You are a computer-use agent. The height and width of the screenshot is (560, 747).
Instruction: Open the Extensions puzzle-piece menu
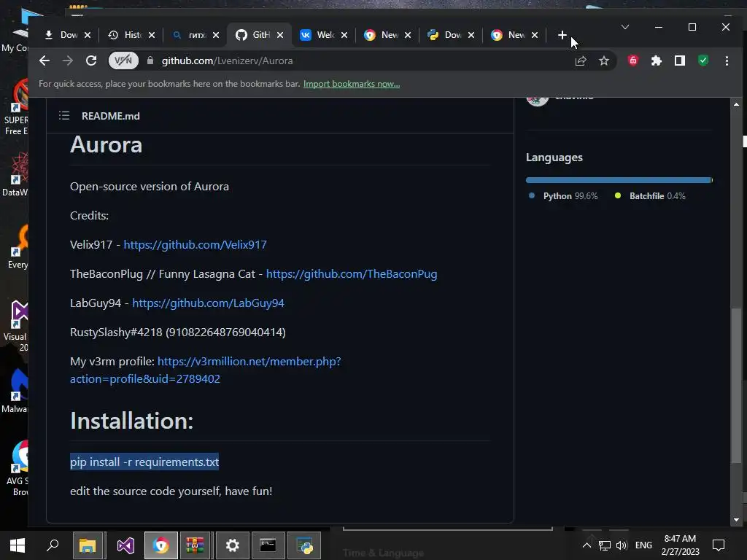656,61
